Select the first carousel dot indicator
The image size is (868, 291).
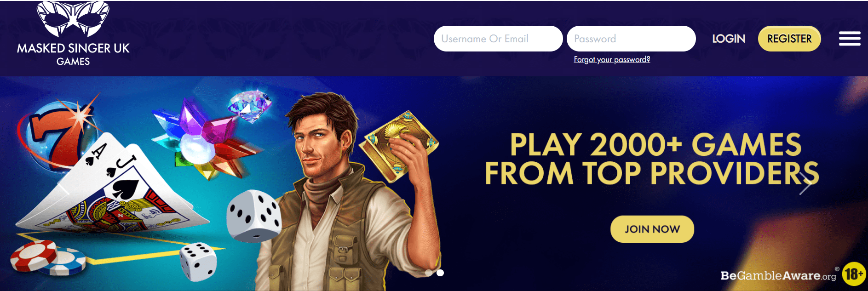429,273
